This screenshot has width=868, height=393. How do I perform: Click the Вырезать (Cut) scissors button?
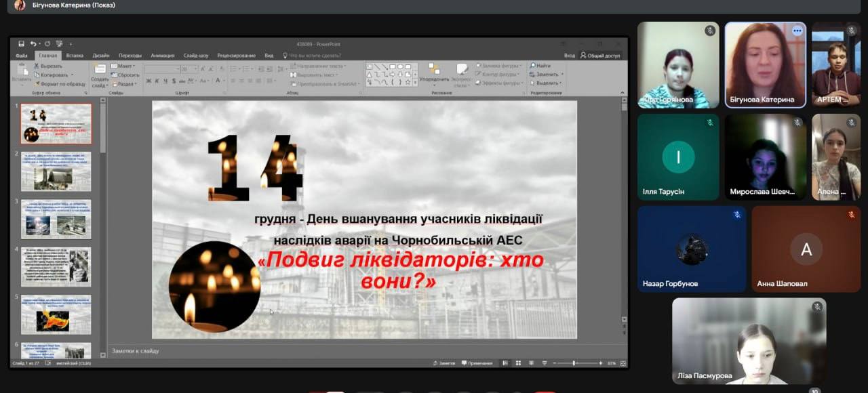[x=50, y=66]
